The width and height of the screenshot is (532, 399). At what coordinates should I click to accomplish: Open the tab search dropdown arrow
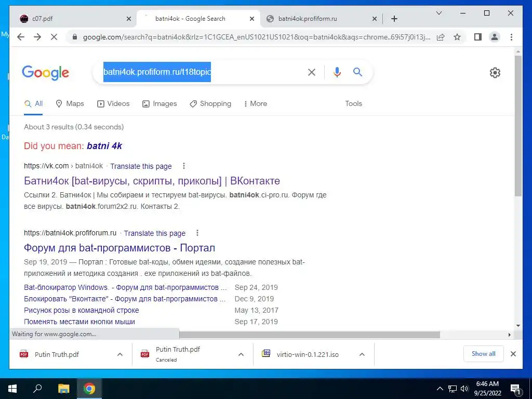pos(438,13)
